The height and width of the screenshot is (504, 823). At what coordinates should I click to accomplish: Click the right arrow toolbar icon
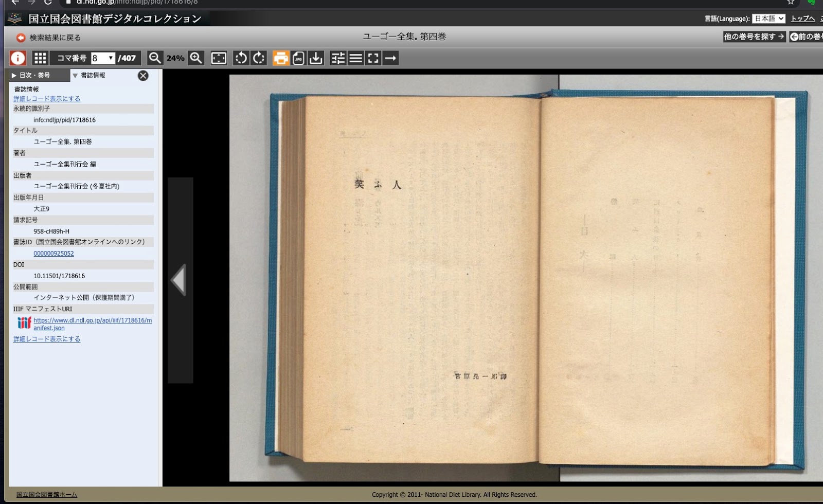pos(390,58)
